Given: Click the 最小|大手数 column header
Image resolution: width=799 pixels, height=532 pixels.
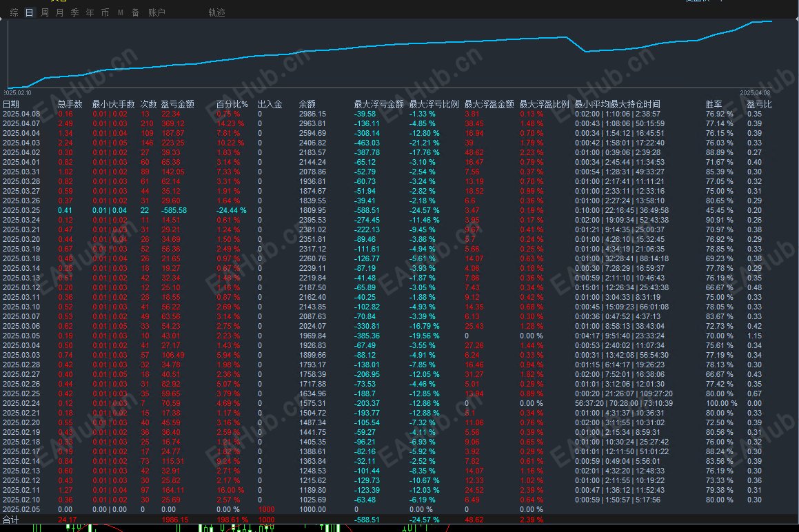Looking at the screenshot, I should tap(114, 104).
